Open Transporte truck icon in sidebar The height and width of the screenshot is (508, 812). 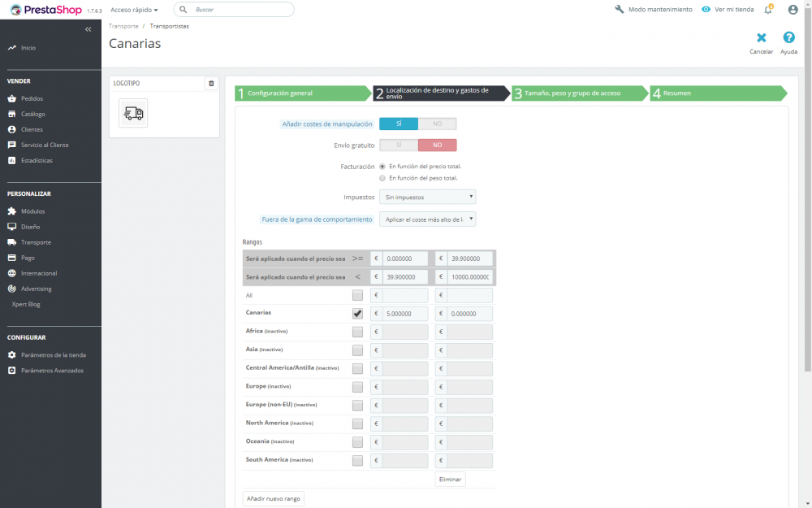click(11, 242)
